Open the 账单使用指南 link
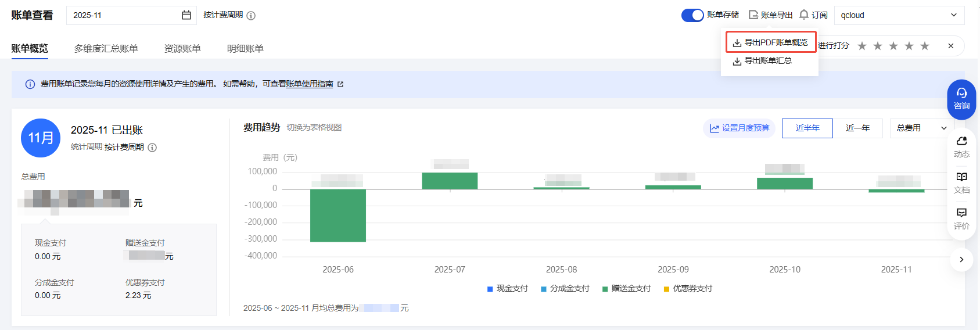This screenshot has height=330, width=980. pos(310,84)
